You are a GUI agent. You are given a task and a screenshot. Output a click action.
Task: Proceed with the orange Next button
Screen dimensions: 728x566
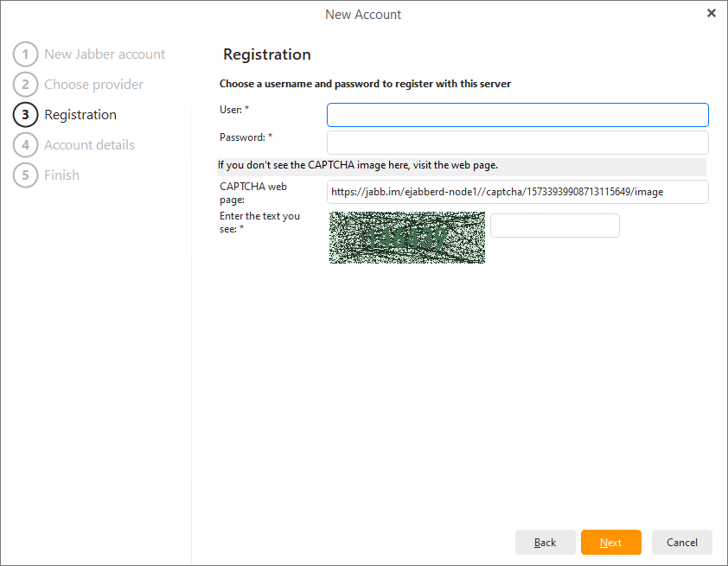pos(610,543)
